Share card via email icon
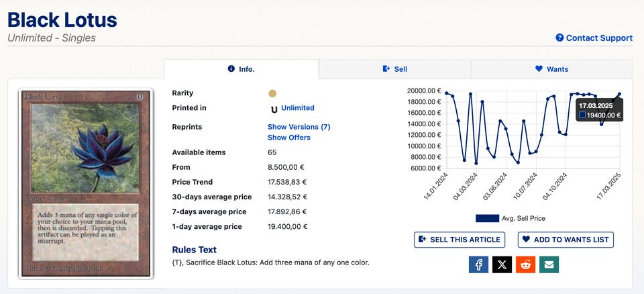This screenshot has width=644, height=294. point(549,264)
